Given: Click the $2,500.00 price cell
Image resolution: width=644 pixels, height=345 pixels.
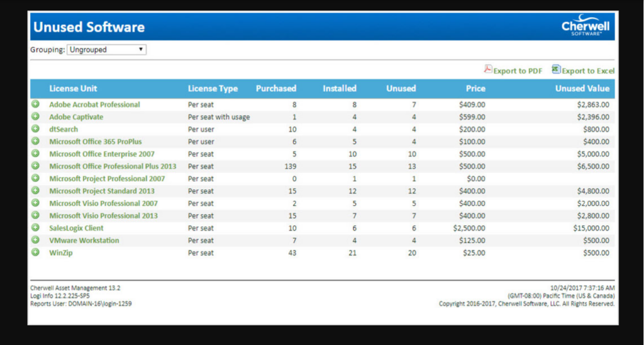Looking at the screenshot, I should (x=469, y=228).
